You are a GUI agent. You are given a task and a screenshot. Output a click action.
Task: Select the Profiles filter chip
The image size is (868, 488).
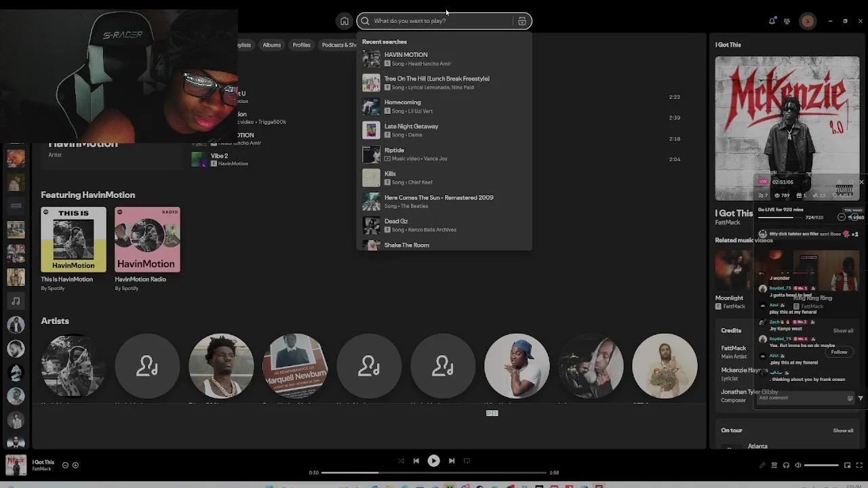click(302, 45)
